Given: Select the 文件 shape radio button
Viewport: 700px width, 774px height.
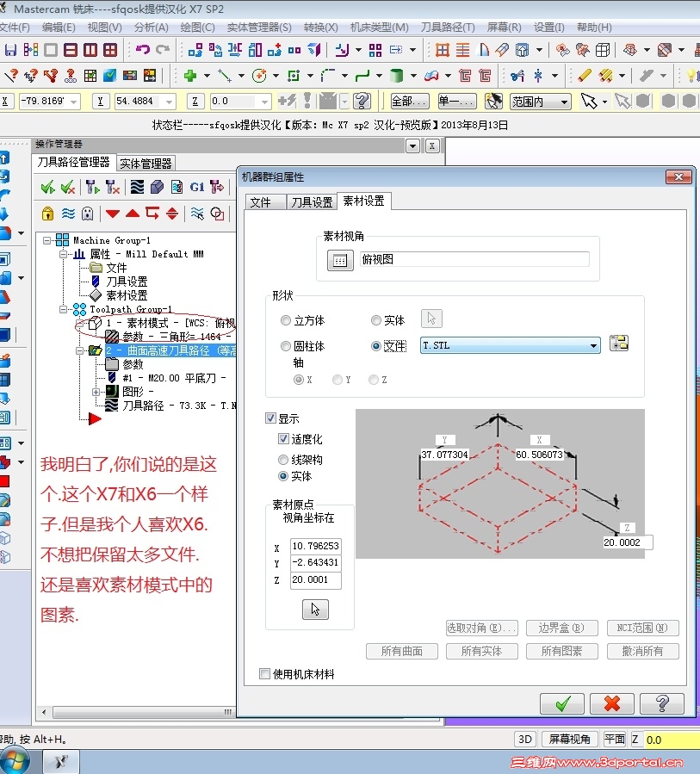Looking at the screenshot, I should [376, 346].
